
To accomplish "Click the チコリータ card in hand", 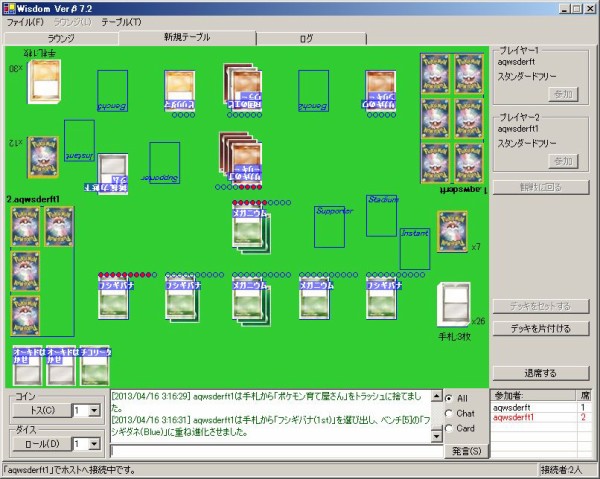I will (95, 367).
